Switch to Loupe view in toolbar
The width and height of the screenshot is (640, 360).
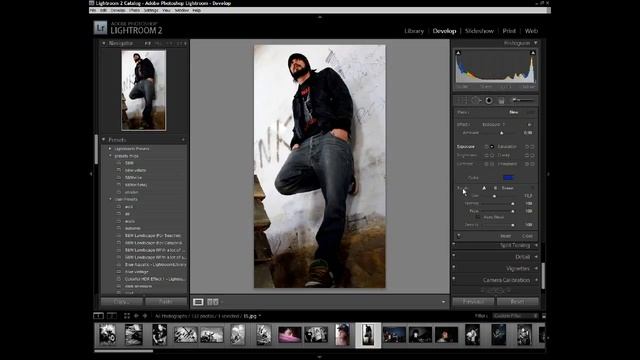pos(198,302)
